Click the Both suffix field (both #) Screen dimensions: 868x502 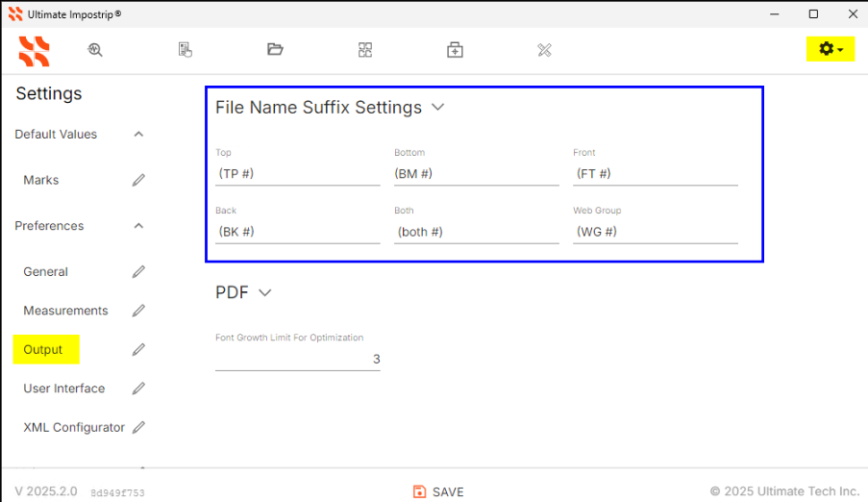coord(477,232)
